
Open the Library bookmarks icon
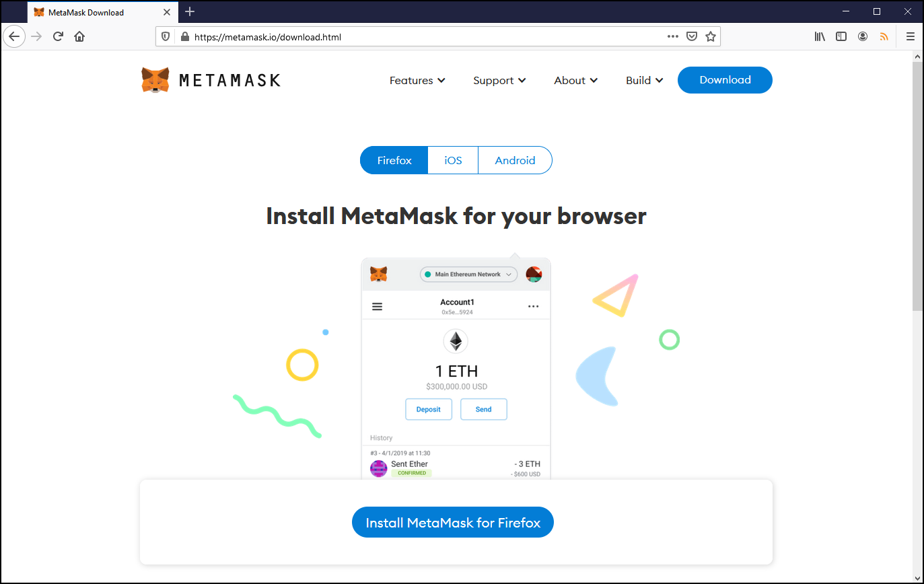pyautogui.click(x=820, y=37)
